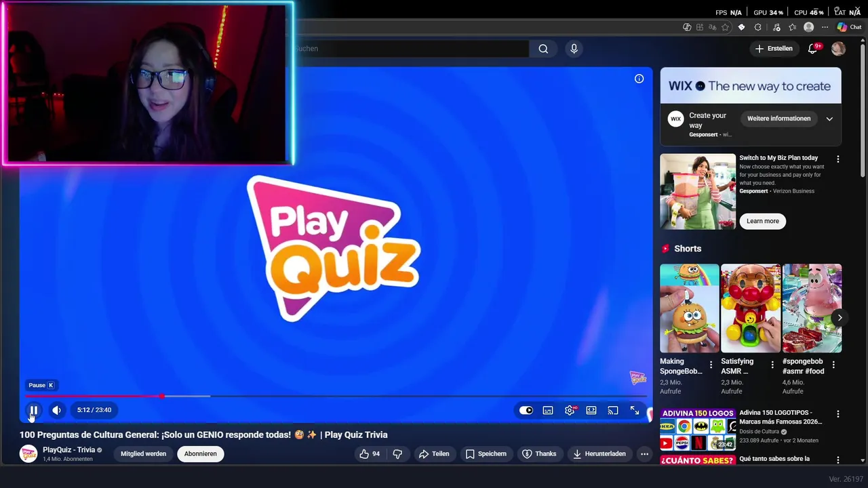Open the PlayQuiz - Trivia channel name

pyautogui.click(x=68, y=450)
